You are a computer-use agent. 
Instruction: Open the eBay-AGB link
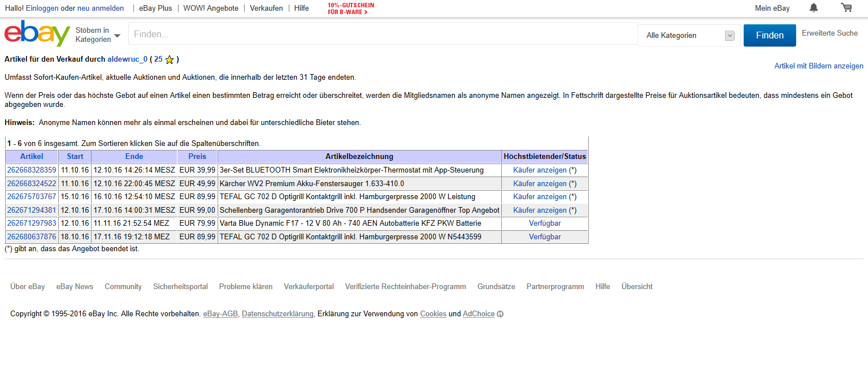coord(220,314)
